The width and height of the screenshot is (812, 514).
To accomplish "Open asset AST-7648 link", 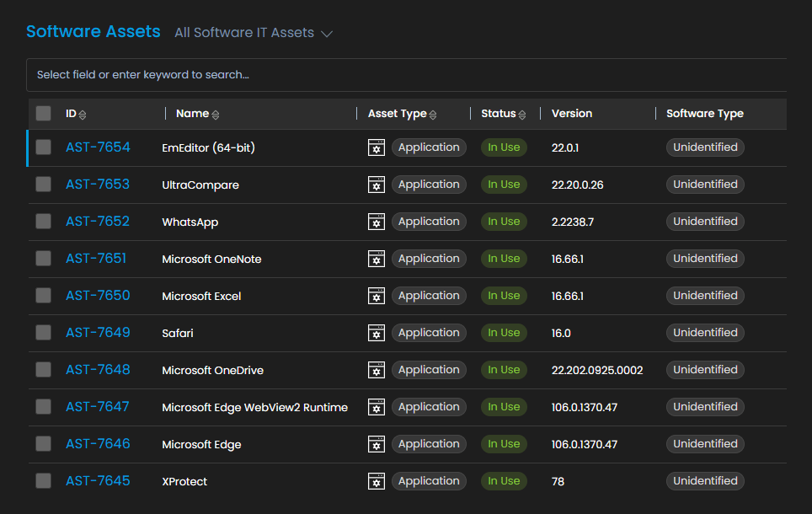I will (x=98, y=369).
